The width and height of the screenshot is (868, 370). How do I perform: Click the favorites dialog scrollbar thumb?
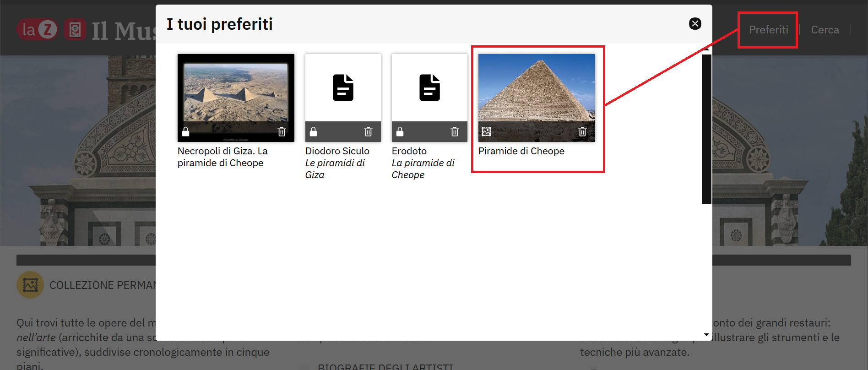pyautogui.click(x=706, y=129)
